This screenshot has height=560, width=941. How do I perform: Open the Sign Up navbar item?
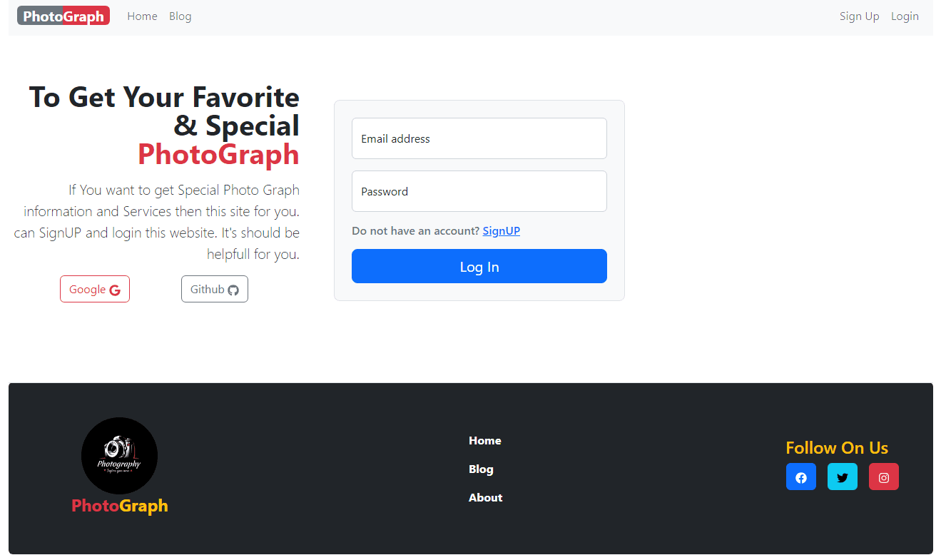(x=859, y=16)
